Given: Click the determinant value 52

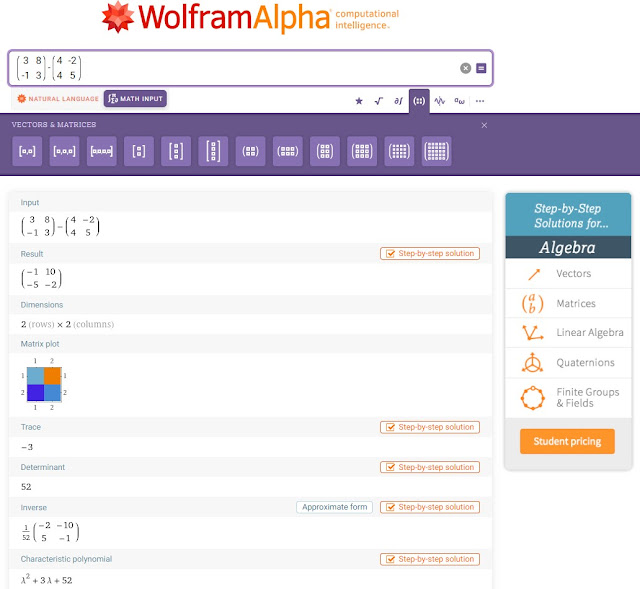Looking at the screenshot, I should (x=26, y=487).
